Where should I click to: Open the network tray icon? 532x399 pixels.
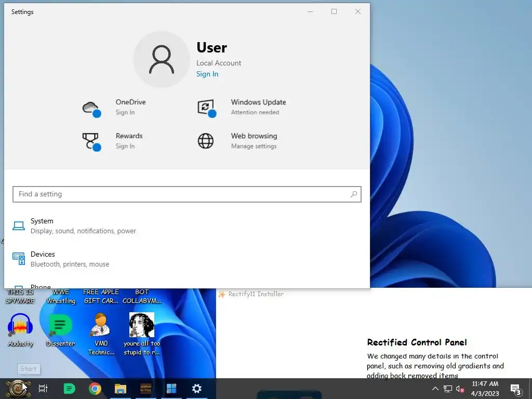click(448, 389)
